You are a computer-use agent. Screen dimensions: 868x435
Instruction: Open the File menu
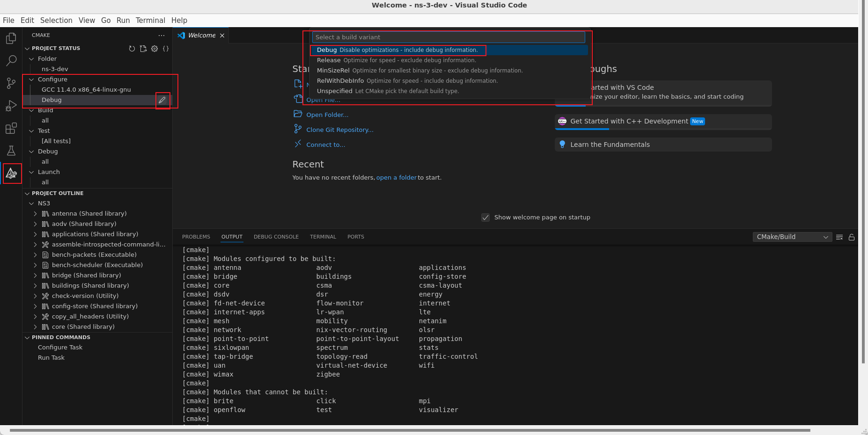pyautogui.click(x=8, y=21)
